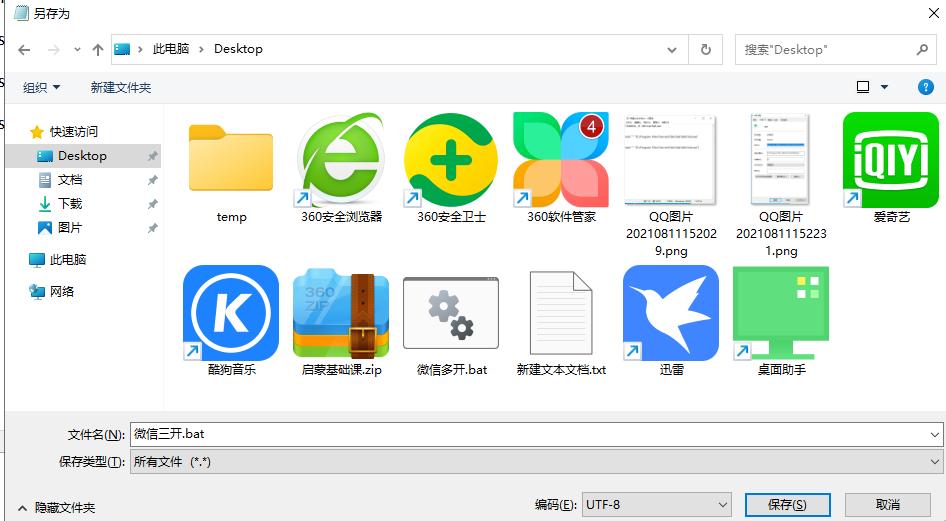Go up one folder level

[98, 49]
